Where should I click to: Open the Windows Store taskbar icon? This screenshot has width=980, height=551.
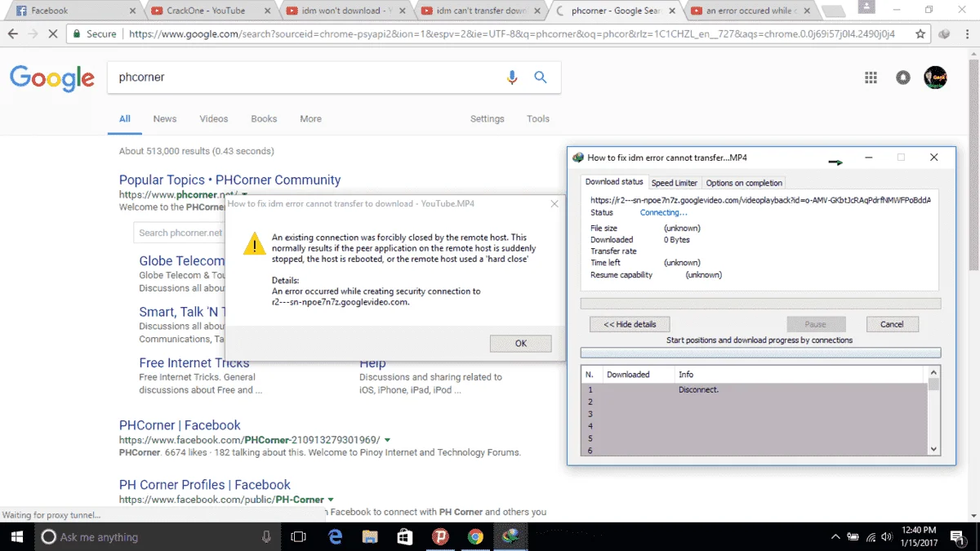click(405, 536)
